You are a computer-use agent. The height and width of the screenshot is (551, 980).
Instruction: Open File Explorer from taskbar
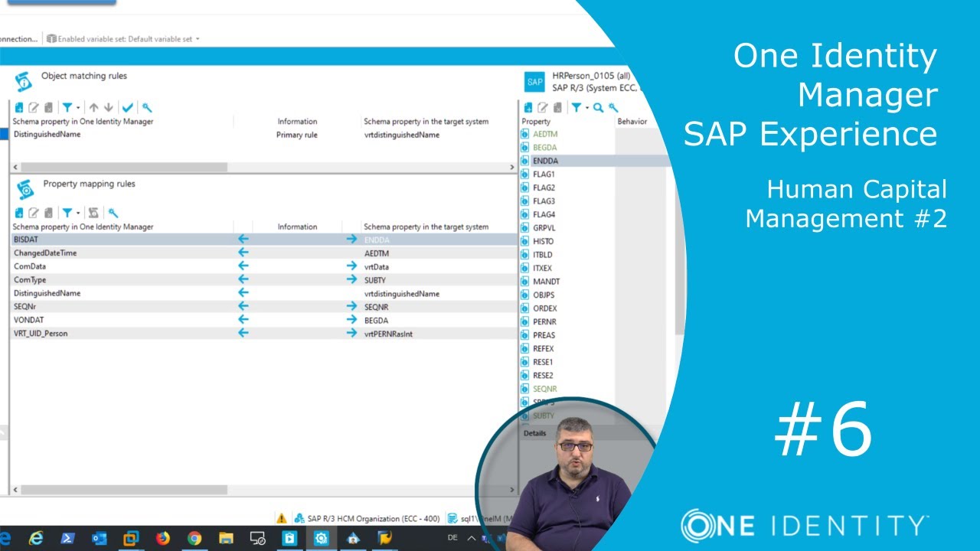pyautogui.click(x=226, y=539)
